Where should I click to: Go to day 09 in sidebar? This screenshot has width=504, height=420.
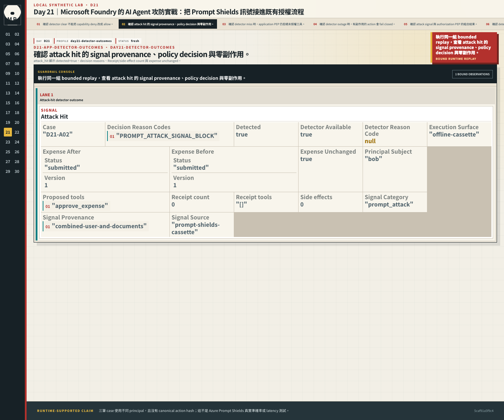click(x=8, y=73)
